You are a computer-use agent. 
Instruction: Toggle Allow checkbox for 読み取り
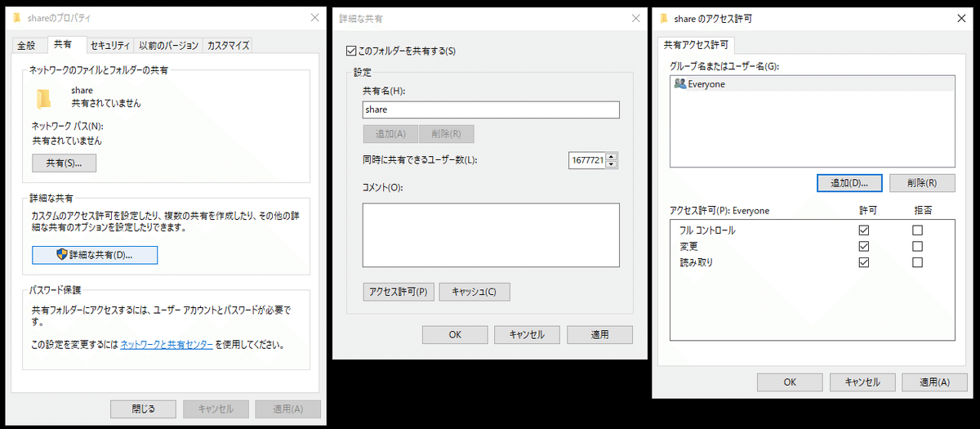pos(864,262)
